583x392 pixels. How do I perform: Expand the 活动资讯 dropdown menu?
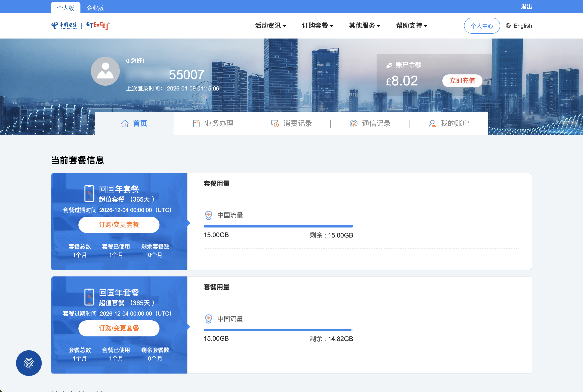click(x=270, y=25)
